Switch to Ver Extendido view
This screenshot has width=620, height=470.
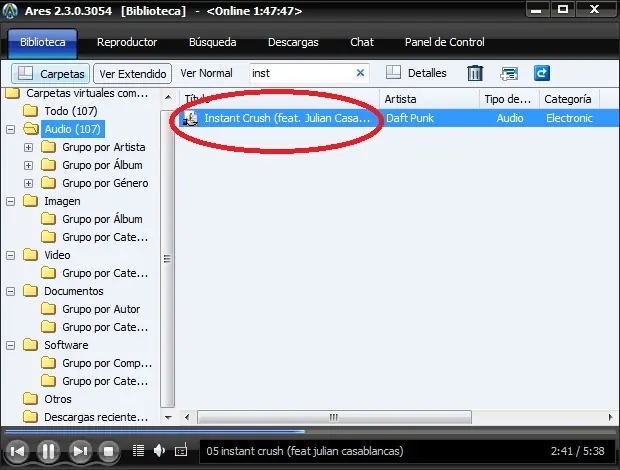point(132,74)
